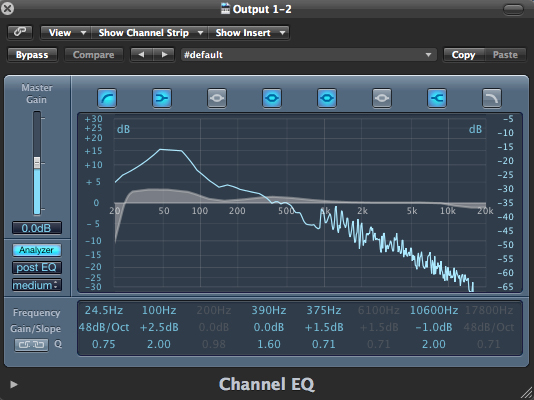Screen dimensions: 534x400
Task: Click the 0.0dB master gain field
Action: click(x=37, y=228)
